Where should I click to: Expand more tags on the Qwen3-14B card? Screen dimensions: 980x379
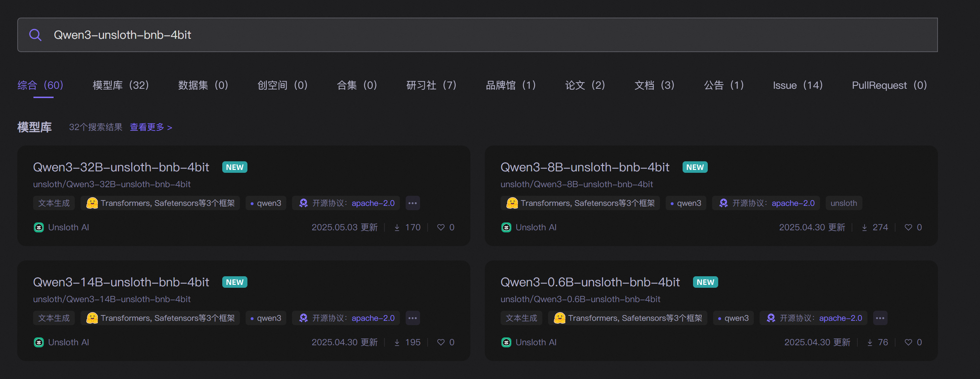(x=413, y=318)
